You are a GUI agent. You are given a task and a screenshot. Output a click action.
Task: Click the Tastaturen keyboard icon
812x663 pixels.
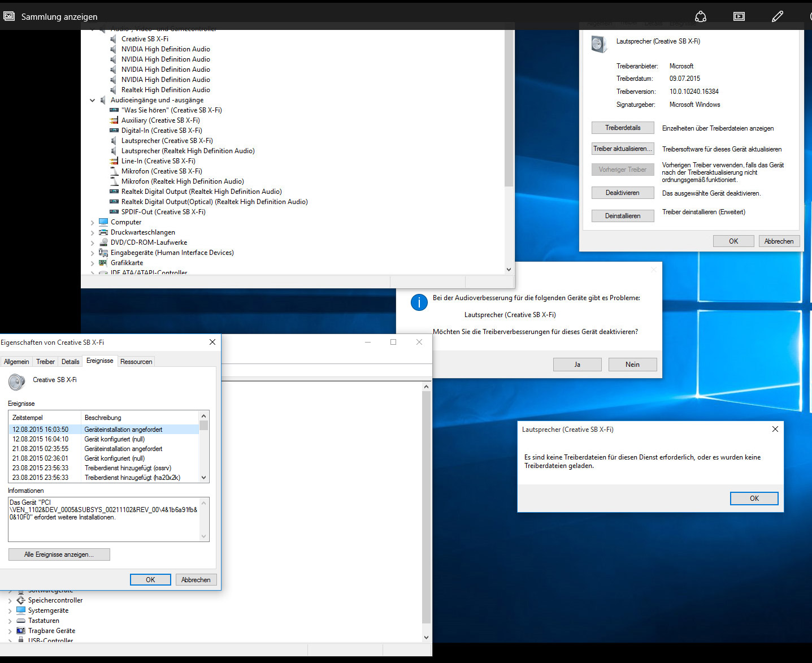[21, 621]
